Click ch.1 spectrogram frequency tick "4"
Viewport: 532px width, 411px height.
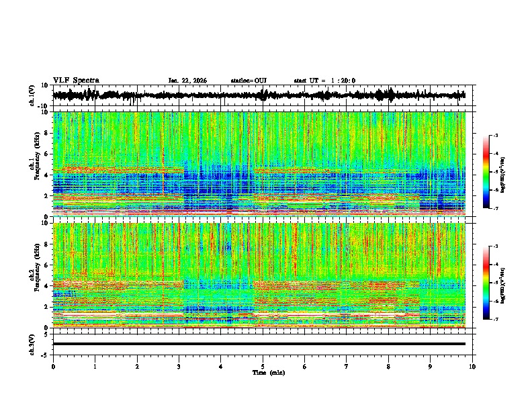[46, 175]
